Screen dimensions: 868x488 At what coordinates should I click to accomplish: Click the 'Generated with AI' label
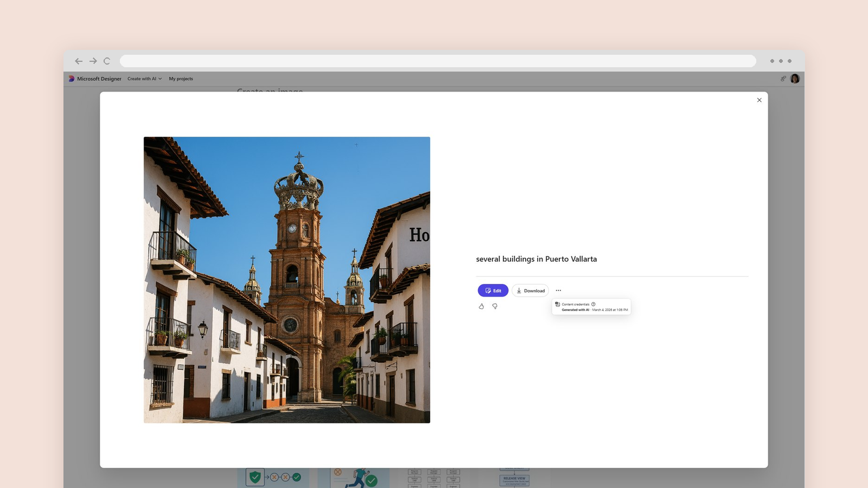tap(575, 310)
